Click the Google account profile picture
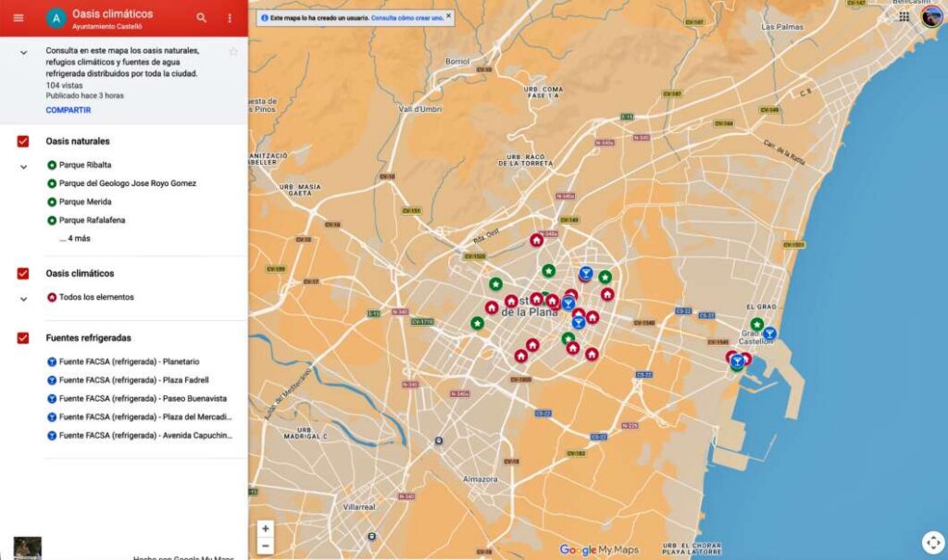This screenshot has width=948, height=560. coord(932,16)
